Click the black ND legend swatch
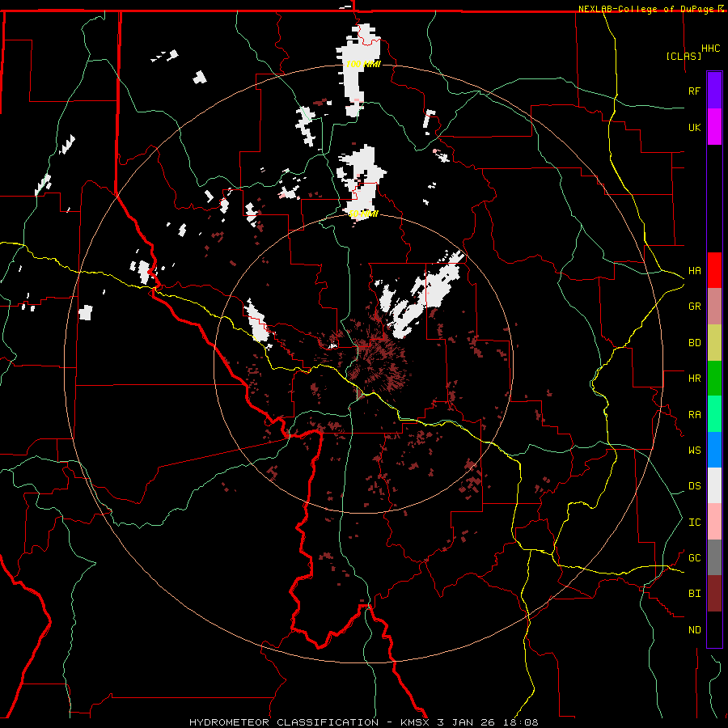 click(714, 629)
